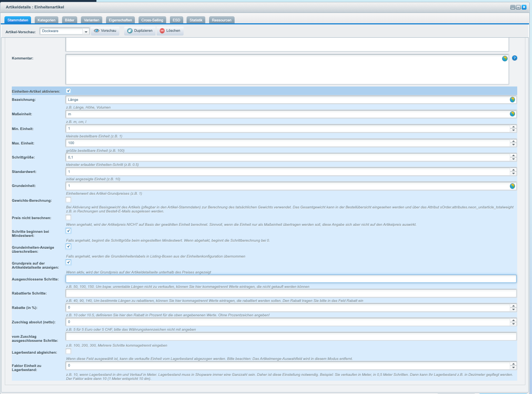
Task: Click the translation globe in Maßeinheit field
Action: tap(512, 114)
